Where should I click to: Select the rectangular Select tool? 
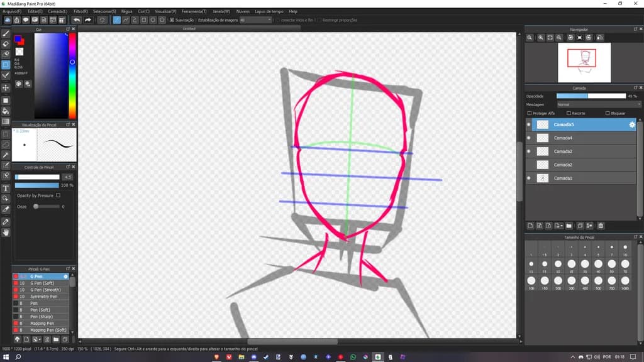pyautogui.click(x=6, y=134)
